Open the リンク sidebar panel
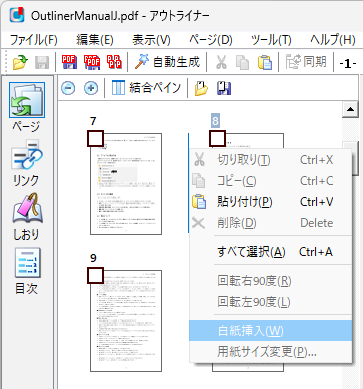This screenshot has height=389, width=363. 27,163
